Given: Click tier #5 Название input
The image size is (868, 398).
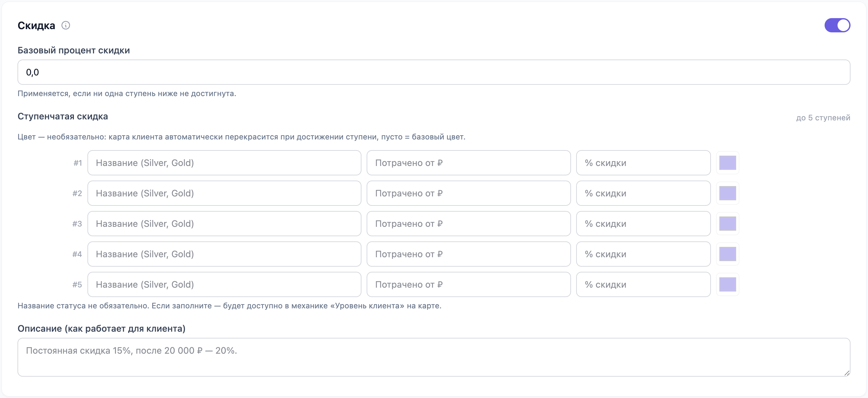Looking at the screenshot, I should [x=224, y=284].
